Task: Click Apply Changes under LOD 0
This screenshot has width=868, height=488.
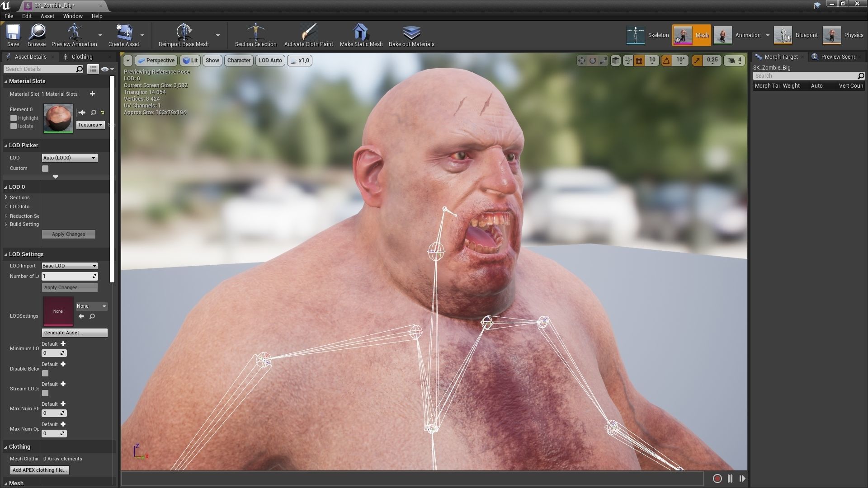Action: [68, 234]
